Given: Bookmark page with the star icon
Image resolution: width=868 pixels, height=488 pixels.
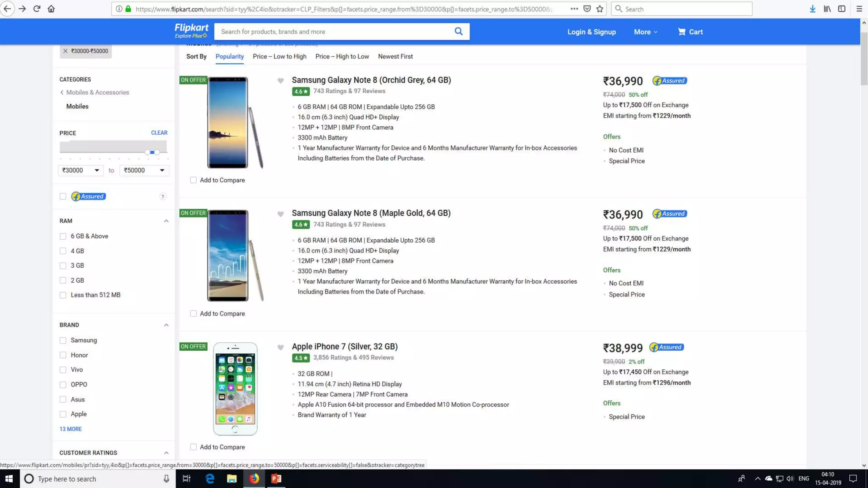Looking at the screenshot, I should click(599, 9).
